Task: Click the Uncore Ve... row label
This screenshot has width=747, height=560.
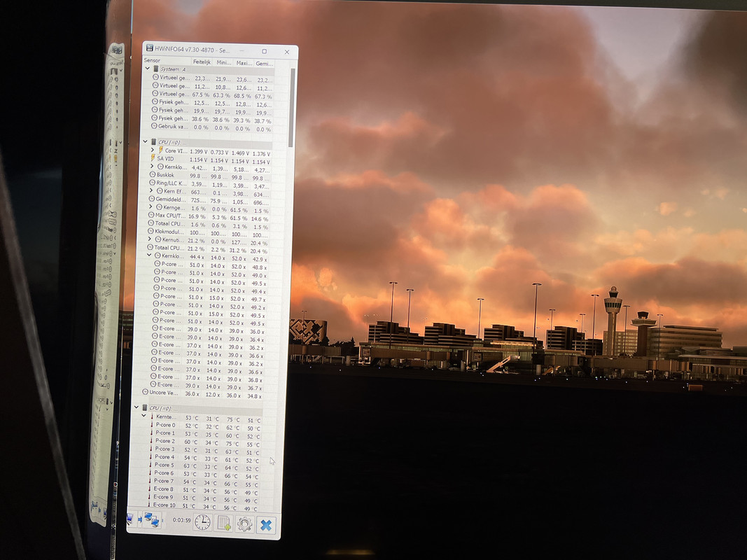Action: [164, 393]
